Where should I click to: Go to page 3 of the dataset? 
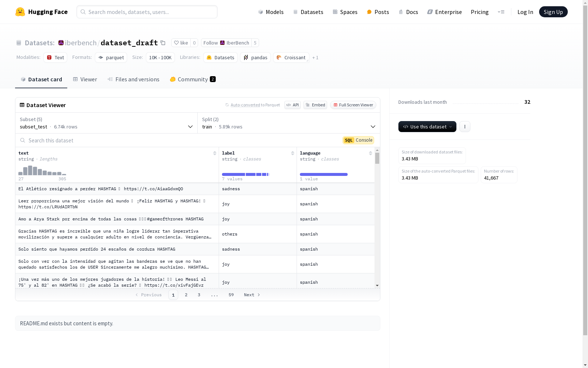click(x=199, y=295)
